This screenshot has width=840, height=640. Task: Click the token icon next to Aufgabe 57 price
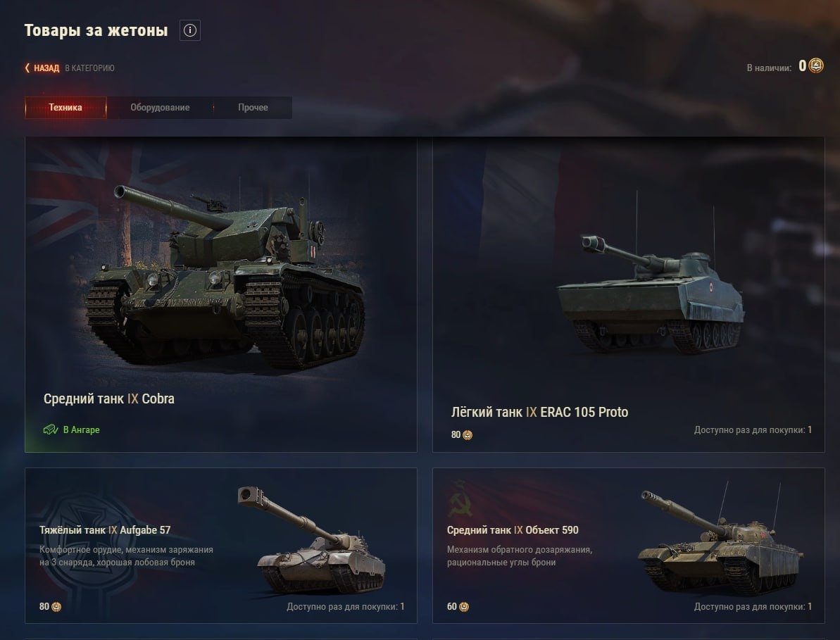pos(56,607)
